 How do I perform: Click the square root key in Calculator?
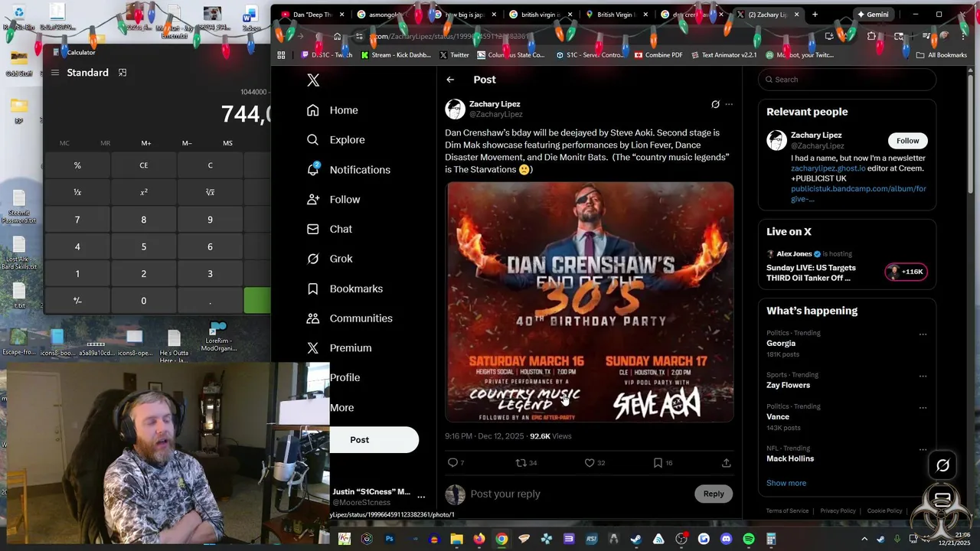pos(210,192)
